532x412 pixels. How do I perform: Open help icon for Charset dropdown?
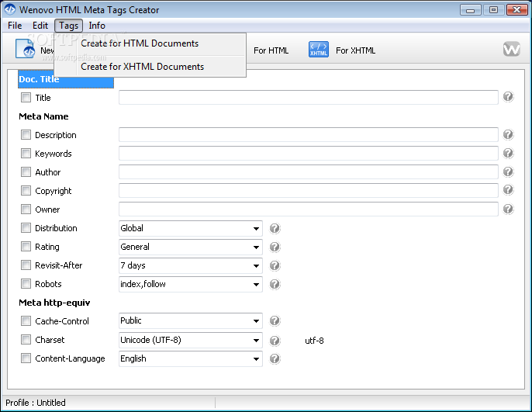pos(275,341)
